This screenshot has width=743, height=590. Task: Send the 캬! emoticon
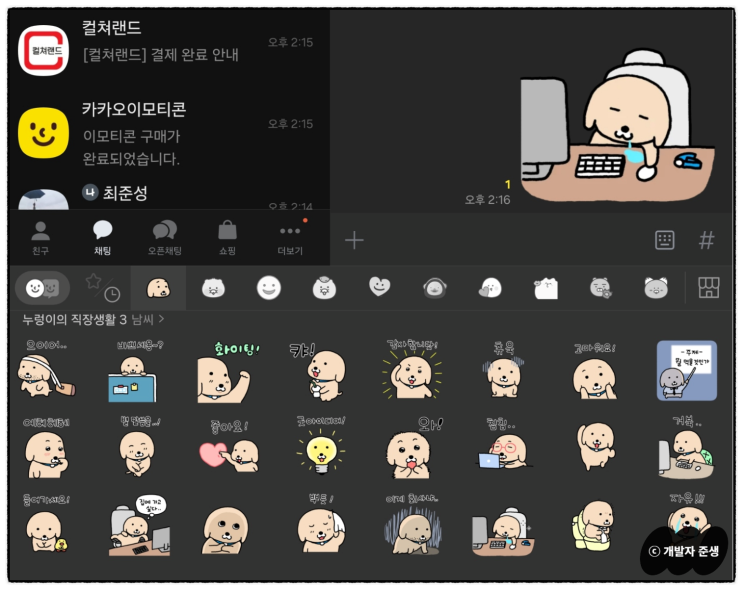[x=319, y=372]
